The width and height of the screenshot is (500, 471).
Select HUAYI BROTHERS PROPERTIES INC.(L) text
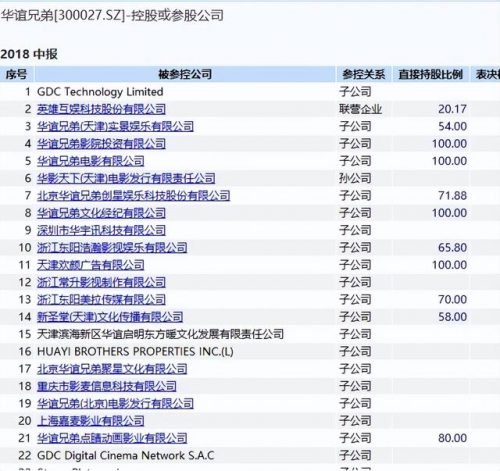135,352
